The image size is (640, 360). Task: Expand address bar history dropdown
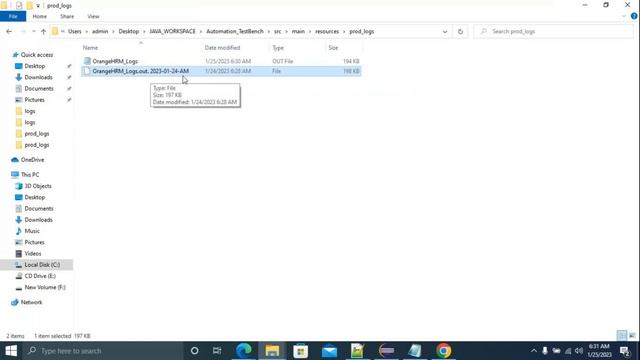pos(444,31)
